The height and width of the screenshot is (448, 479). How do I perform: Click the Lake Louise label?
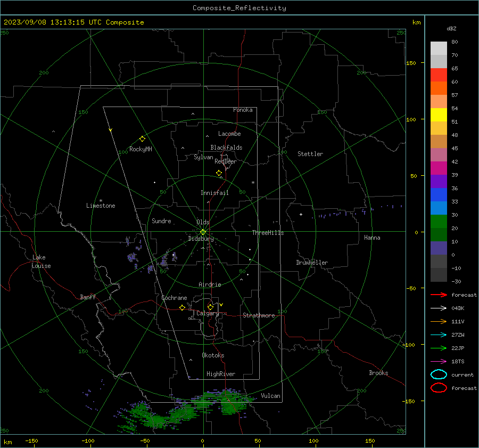41,262
